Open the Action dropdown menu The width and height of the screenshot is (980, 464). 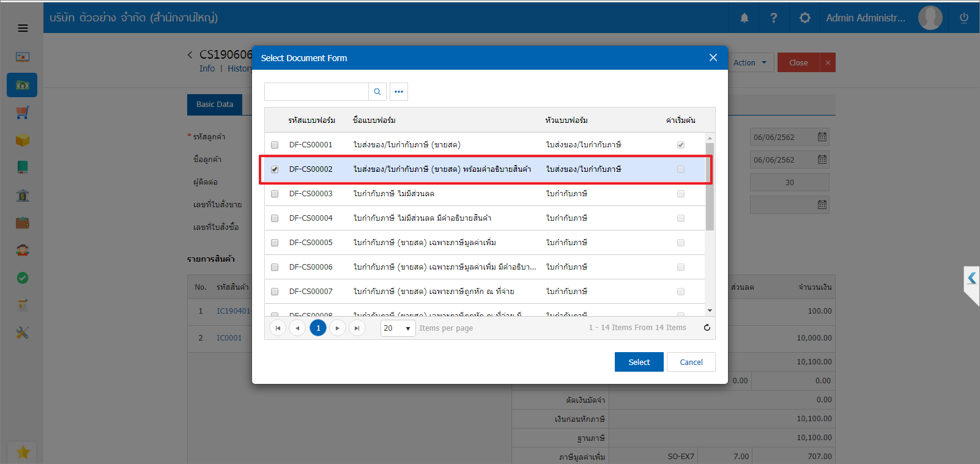point(750,62)
